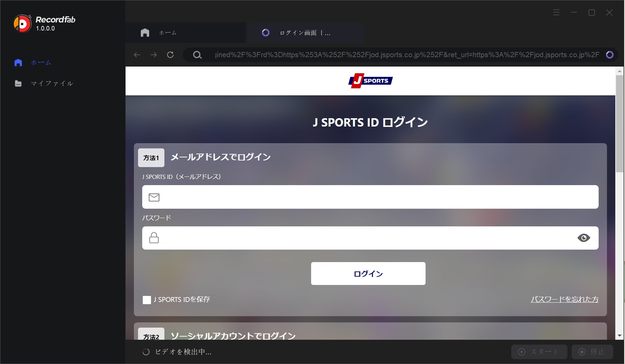Click the J SPORTS logo
This screenshot has height=364, width=625.
[x=370, y=81]
